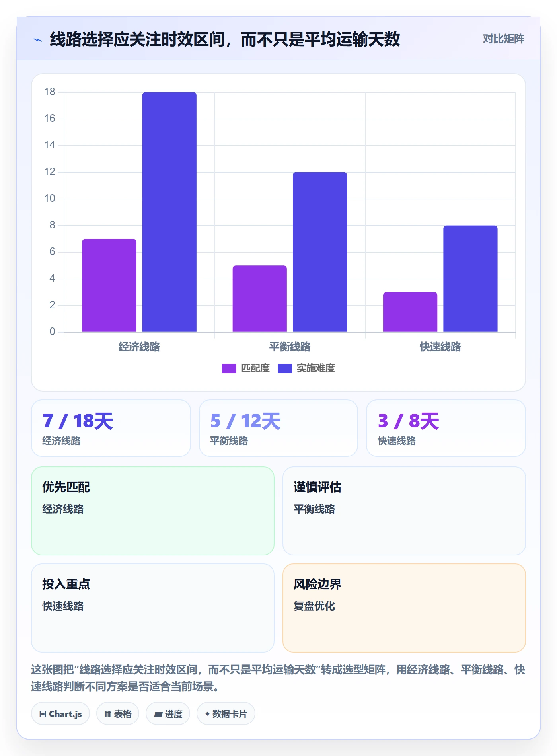557x756 pixels.
Task: Click the 经济线路 x-axis label
Action: (139, 347)
